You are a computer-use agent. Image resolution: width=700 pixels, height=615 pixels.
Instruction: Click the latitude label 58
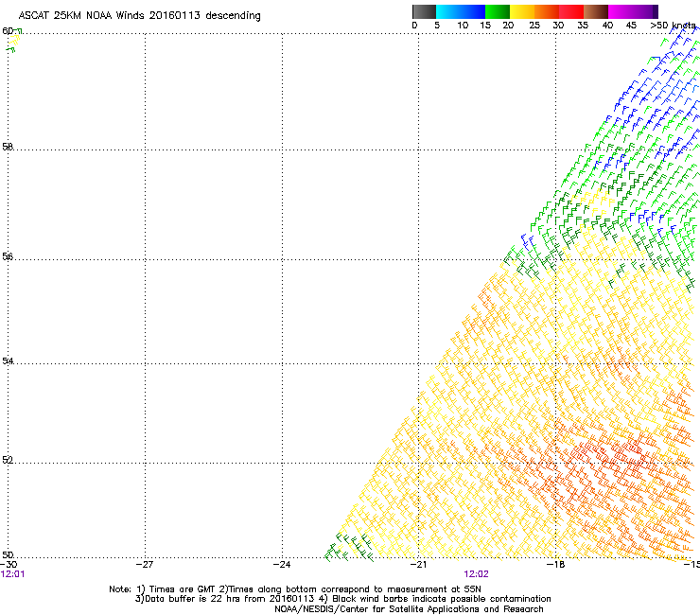point(8,147)
